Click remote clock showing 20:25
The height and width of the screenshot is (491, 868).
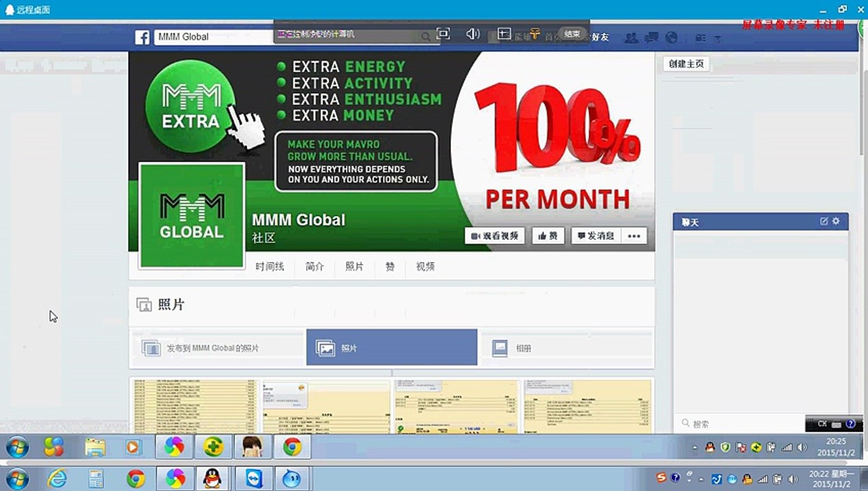(835, 447)
